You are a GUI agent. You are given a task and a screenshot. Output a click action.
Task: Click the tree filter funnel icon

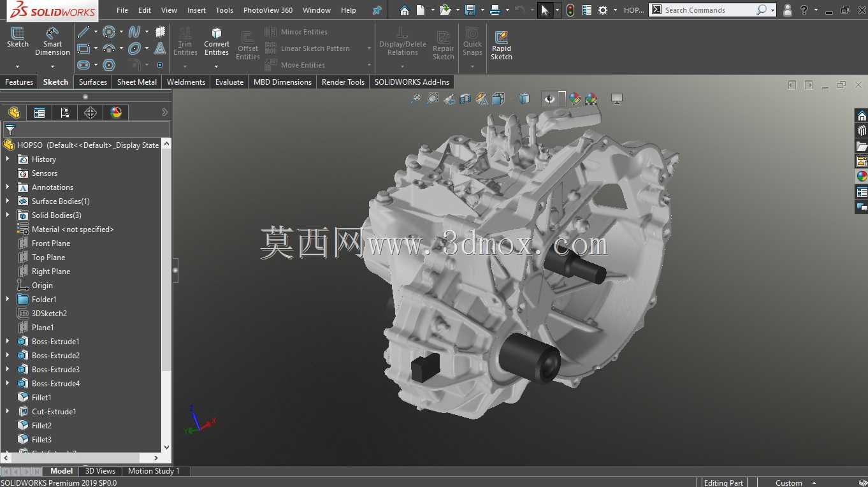[x=10, y=129]
